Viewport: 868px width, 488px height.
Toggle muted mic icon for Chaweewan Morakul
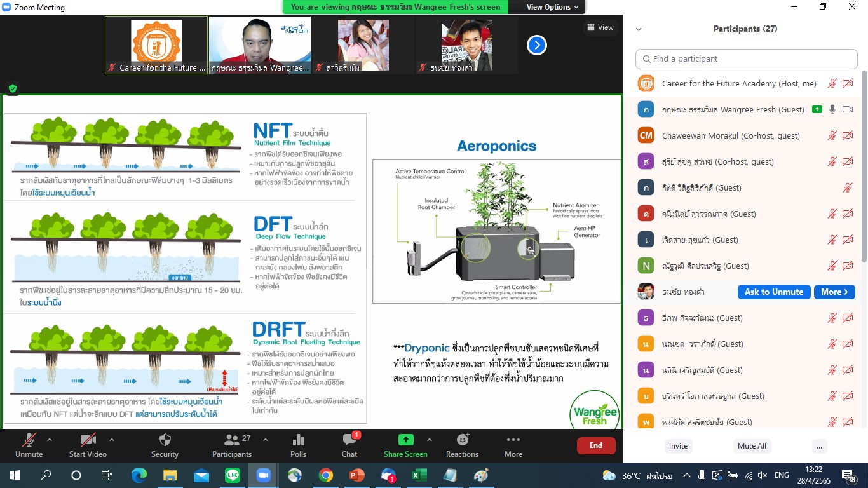[x=832, y=135]
